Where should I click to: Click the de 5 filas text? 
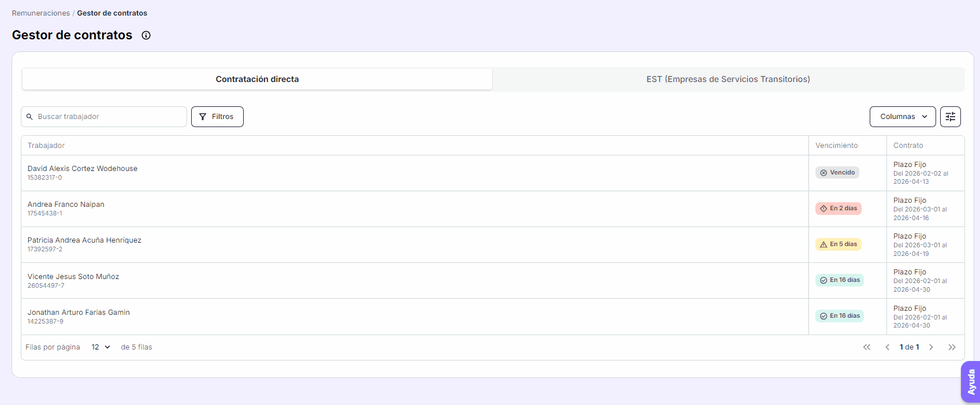[x=136, y=347]
